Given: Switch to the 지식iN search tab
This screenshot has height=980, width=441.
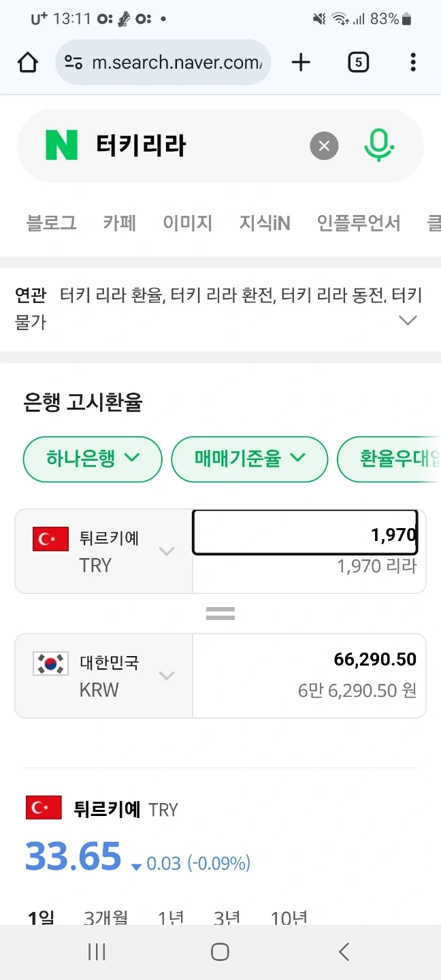Looking at the screenshot, I should click(x=265, y=223).
